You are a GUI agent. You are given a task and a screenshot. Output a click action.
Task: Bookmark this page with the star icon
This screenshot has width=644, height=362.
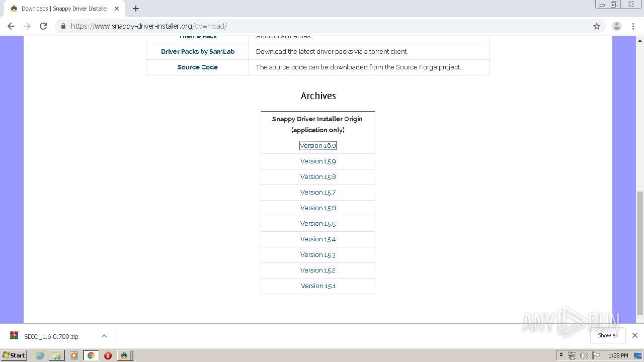597,26
